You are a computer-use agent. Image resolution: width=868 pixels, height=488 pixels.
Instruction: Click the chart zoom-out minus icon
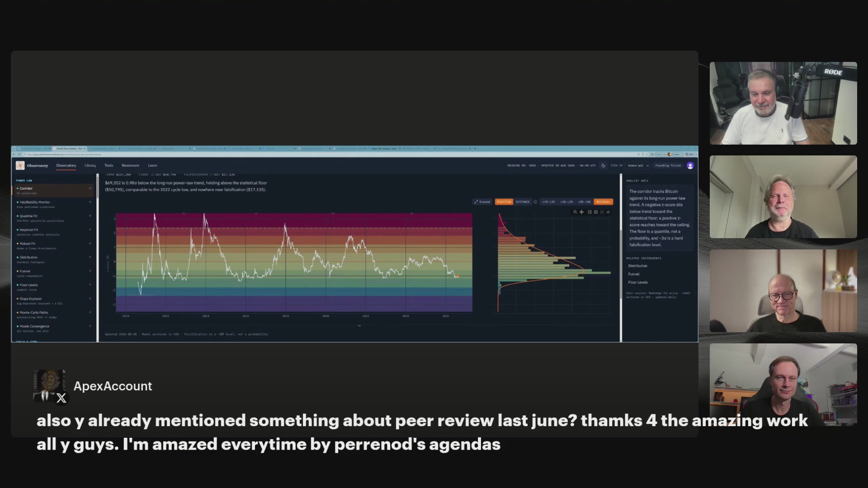tap(596, 212)
